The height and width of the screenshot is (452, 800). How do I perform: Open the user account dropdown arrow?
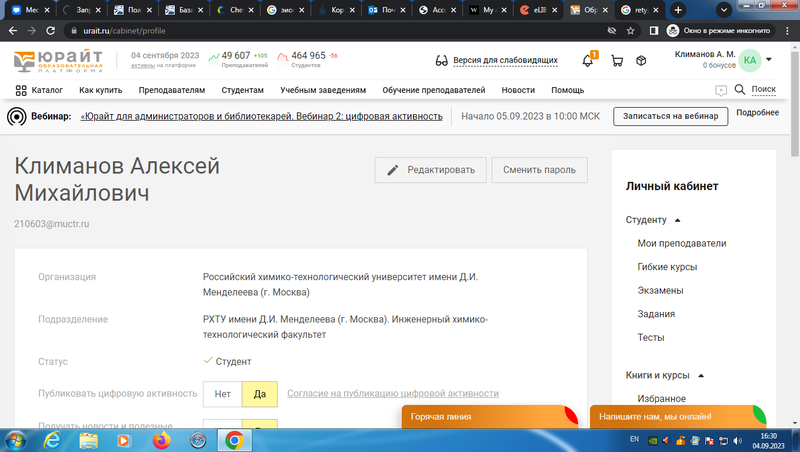[769, 59]
